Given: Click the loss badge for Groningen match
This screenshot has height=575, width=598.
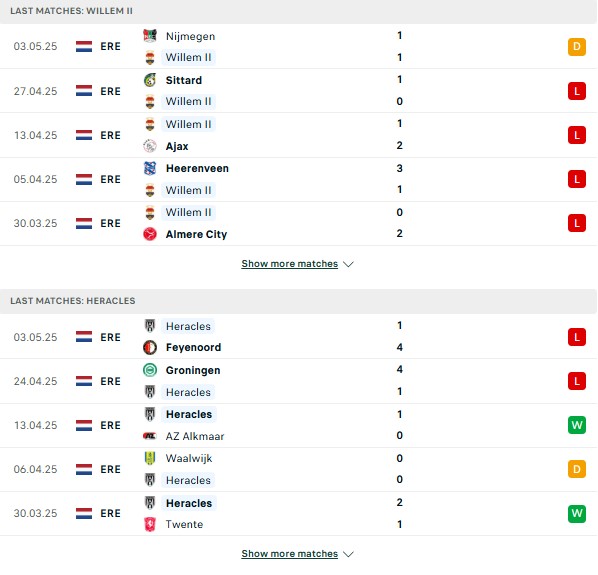Looking at the screenshot, I should pos(577,381).
